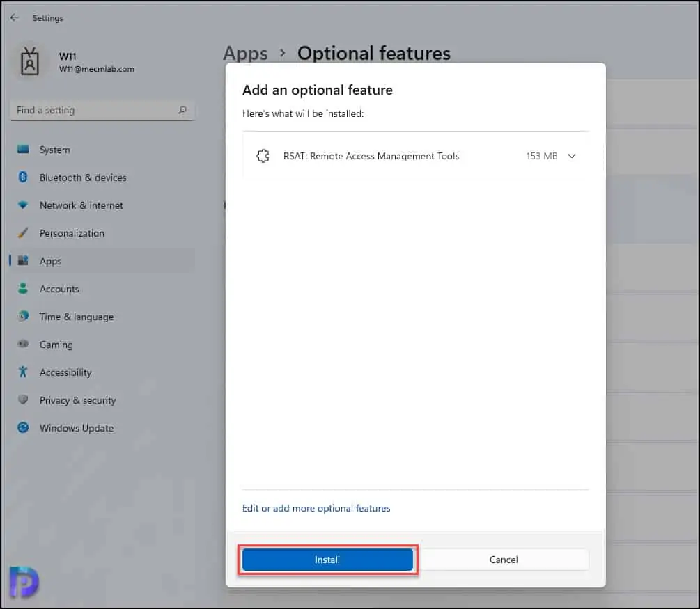700x609 pixels.
Task: Click the Time & language globe icon
Action: 23,316
